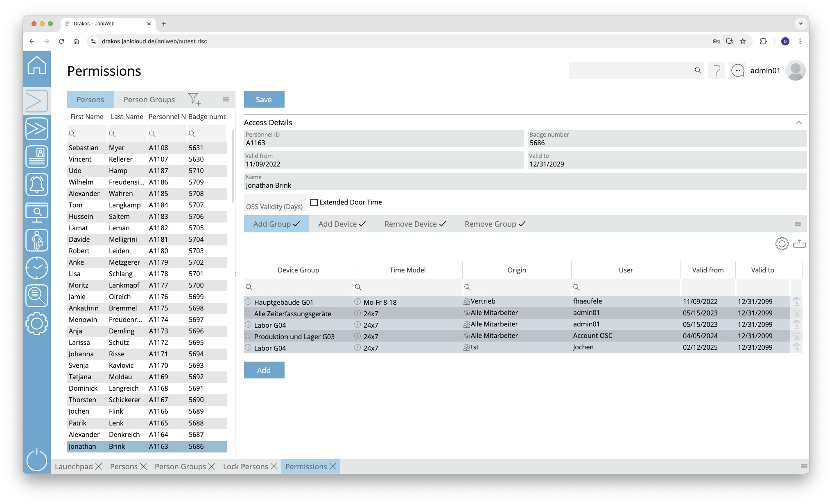Enable Extended Door Time checkbox
Viewport: 832px width, 504px height.
(x=314, y=202)
